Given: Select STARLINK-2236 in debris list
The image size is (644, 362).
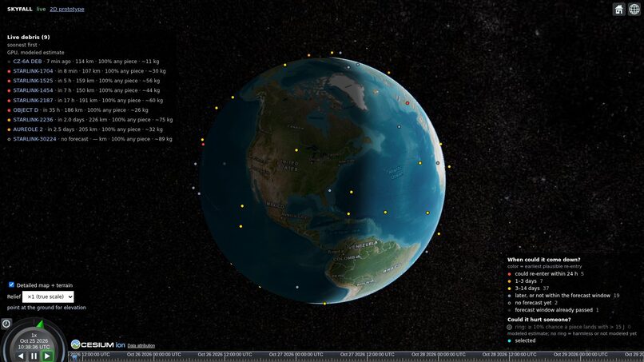Looking at the screenshot, I should 33,120.
